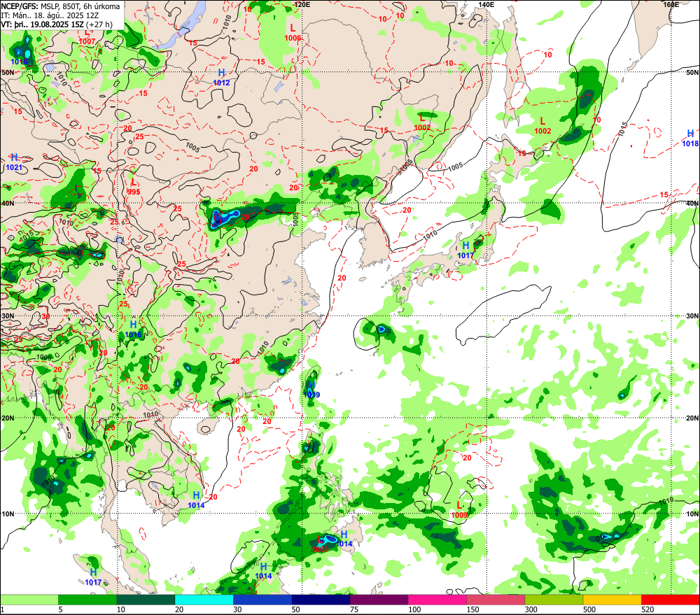The width and height of the screenshot is (700, 615).
Task: Click the rose 150–300 legend swatch
Action: click(x=496, y=600)
